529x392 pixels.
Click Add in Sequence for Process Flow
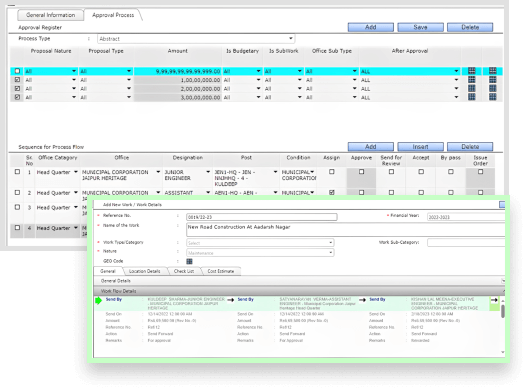pos(370,147)
